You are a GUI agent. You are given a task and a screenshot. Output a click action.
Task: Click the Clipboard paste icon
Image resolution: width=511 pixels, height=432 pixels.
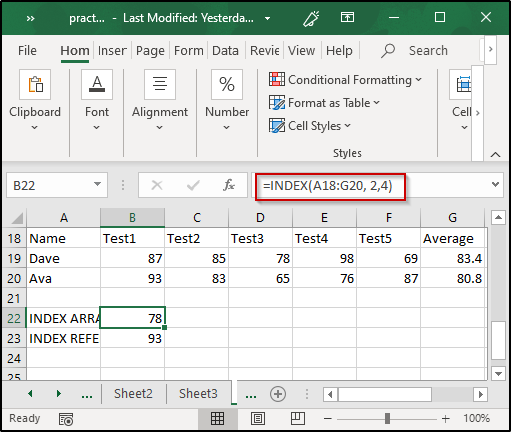[x=35, y=84]
